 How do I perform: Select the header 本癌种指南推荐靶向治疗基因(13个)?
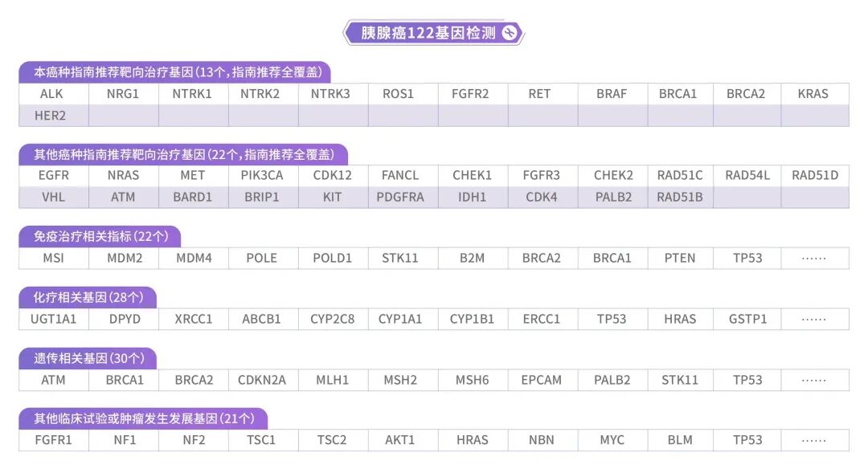click(x=175, y=72)
